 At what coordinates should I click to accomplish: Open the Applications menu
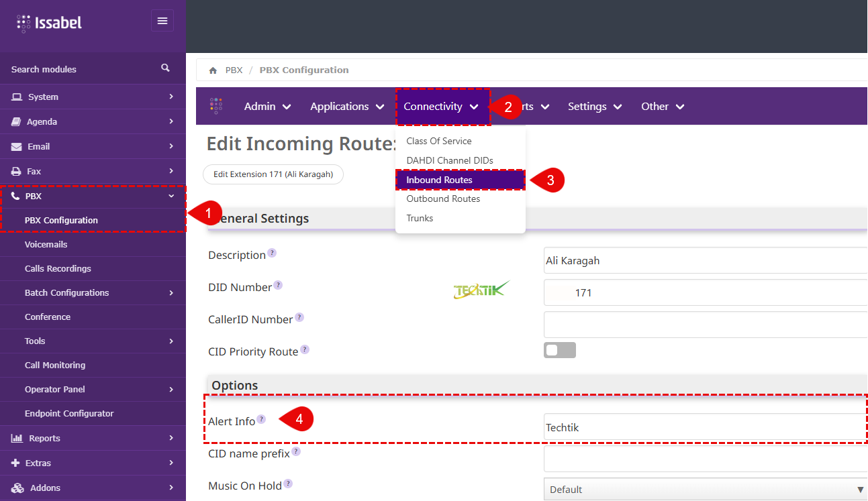click(x=347, y=106)
